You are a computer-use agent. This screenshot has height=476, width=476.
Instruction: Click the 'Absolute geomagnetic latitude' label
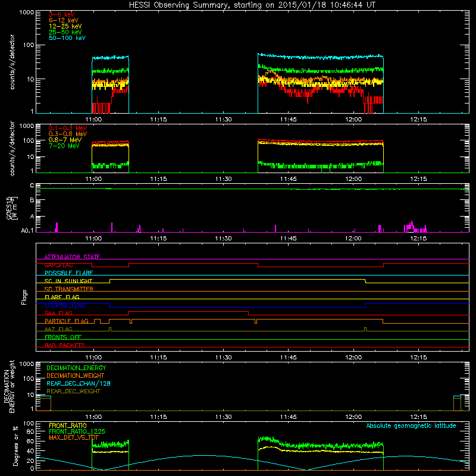(411, 425)
